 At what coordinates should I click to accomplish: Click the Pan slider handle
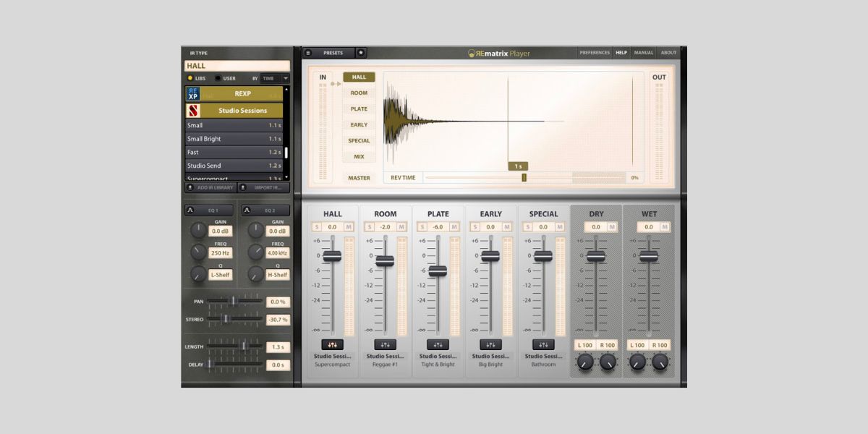(234, 301)
